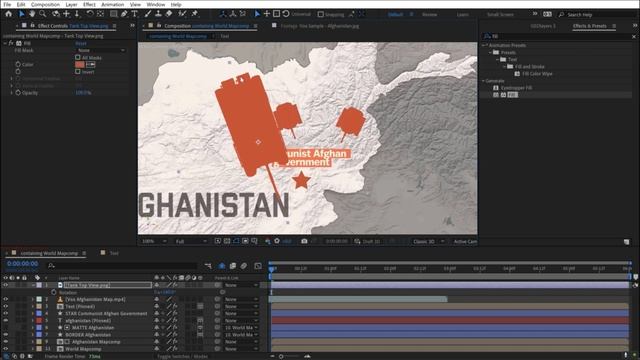The width and height of the screenshot is (640, 360).
Task: Click Toggle Switches / Modes button
Action: pyautogui.click(x=182, y=356)
